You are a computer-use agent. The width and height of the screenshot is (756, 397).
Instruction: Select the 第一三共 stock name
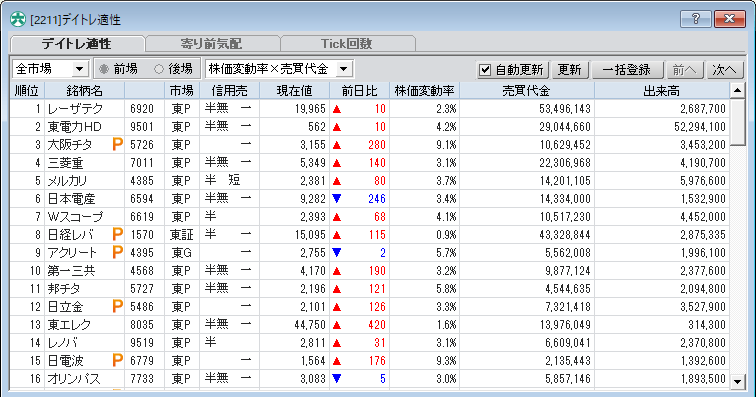click(71, 271)
